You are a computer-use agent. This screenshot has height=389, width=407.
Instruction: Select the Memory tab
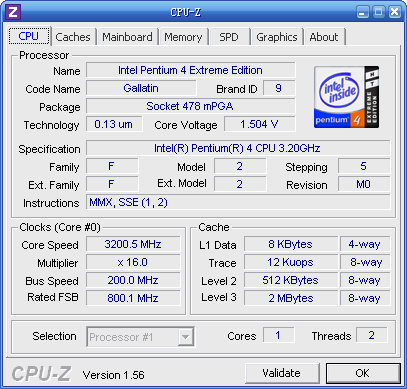pos(183,37)
